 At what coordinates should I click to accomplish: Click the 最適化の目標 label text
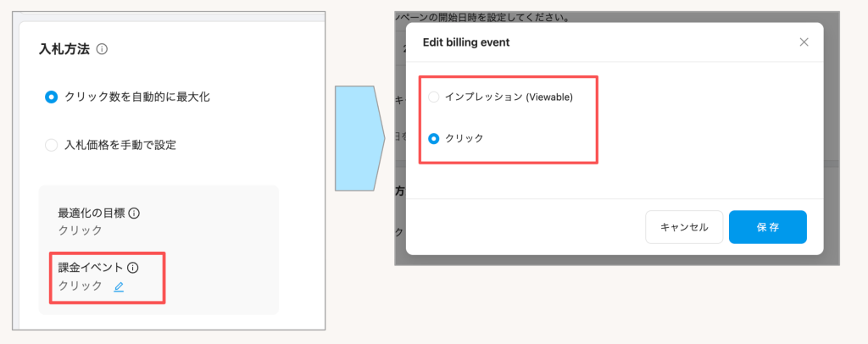(x=92, y=213)
